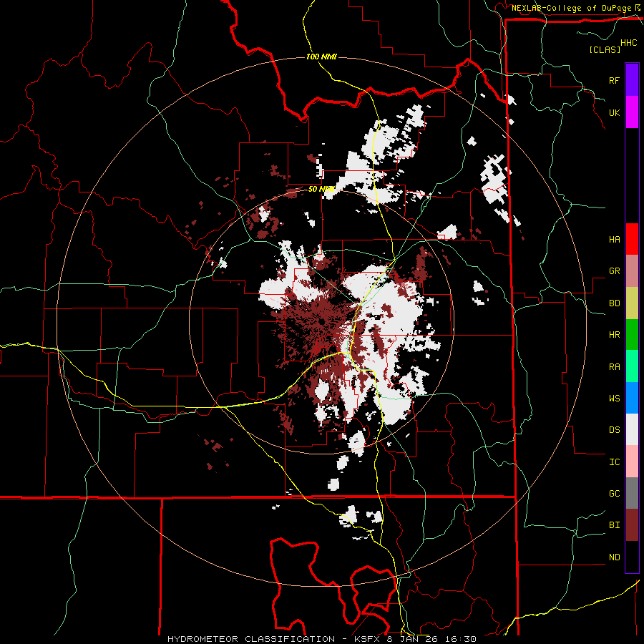Click the RF legend label

[x=614, y=80]
